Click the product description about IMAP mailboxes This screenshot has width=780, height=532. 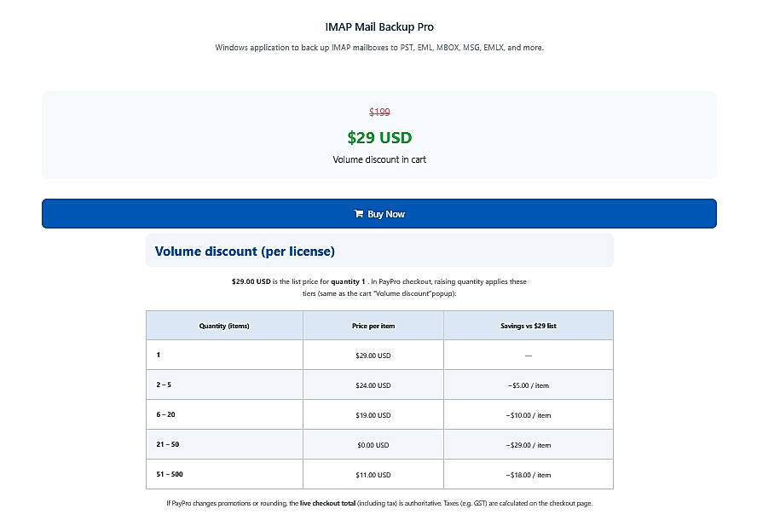point(379,48)
